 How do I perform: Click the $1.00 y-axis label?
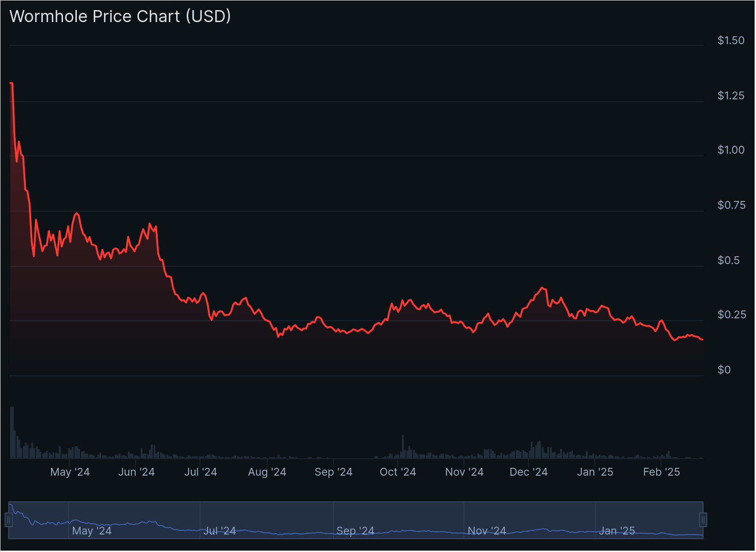(731, 150)
